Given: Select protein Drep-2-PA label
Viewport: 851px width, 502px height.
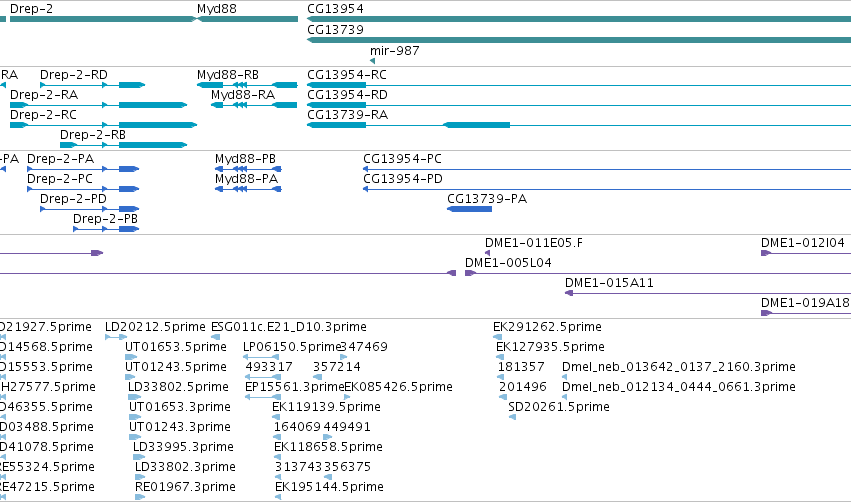Looking at the screenshot, I should pyautogui.click(x=61, y=158).
